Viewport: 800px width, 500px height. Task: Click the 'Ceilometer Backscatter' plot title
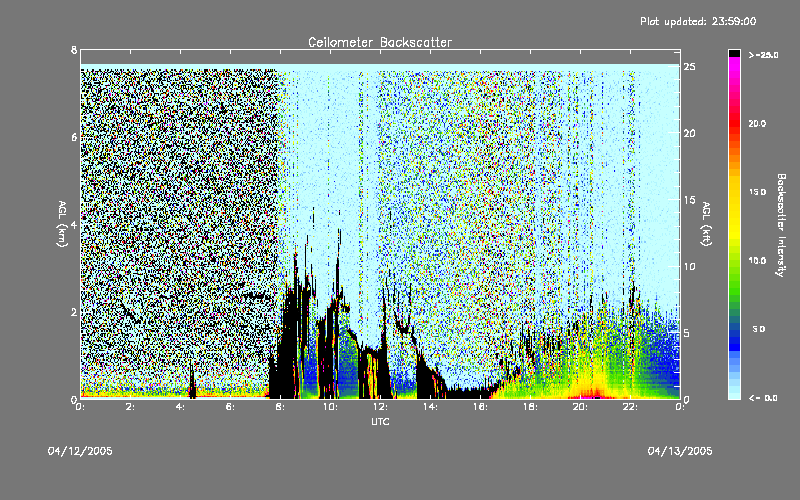coord(380,42)
